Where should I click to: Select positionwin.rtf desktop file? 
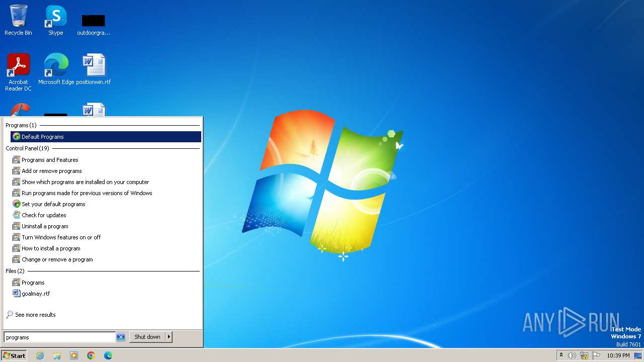(94, 69)
